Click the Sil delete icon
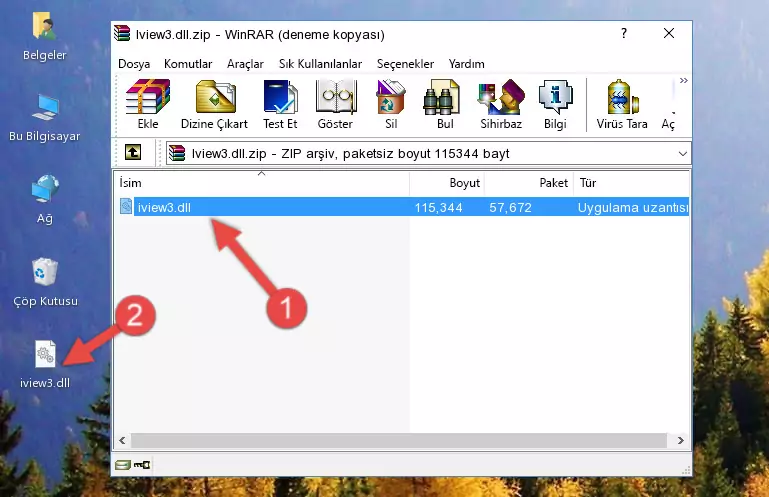Screen dimensions: 769x497 [391, 105]
